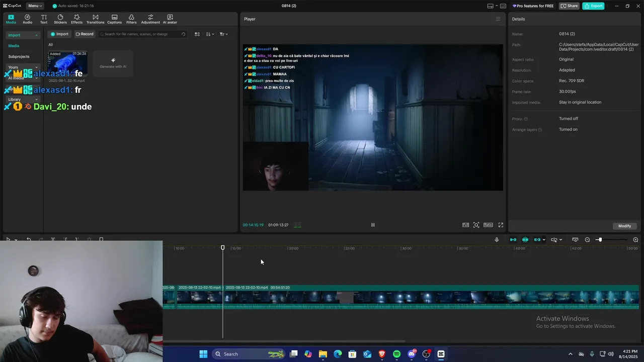Click the Generate with AI tile
The width and height of the screenshot is (644, 362).
(x=113, y=63)
